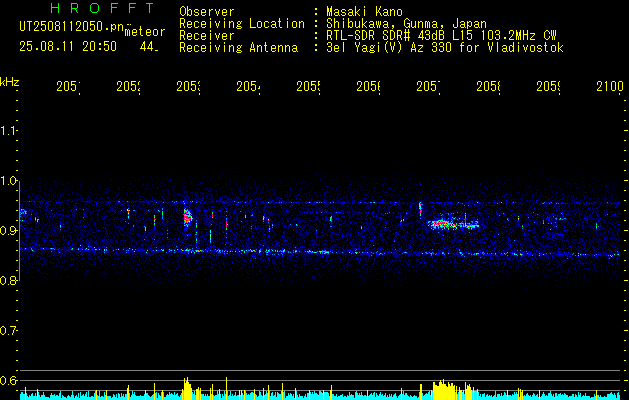Click the 0.7 frequency axis label

[8, 331]
